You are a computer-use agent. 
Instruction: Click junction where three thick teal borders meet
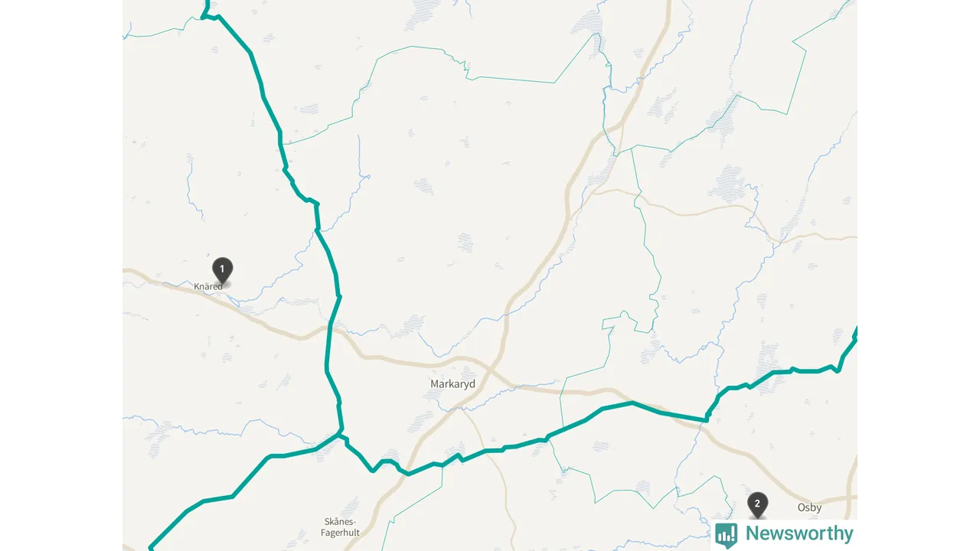341,435
